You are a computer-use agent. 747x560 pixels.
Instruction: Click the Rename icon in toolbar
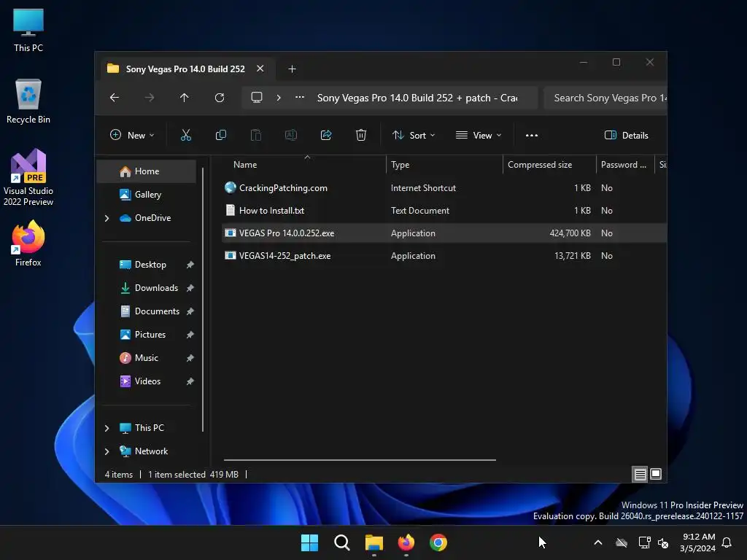(x=290, y=135)
